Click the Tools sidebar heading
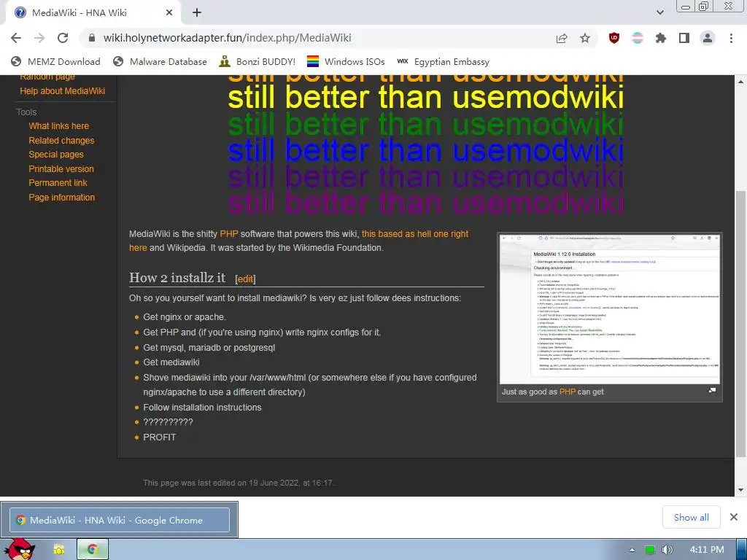The width and height of the screenshot is (747, 560). click(26, 112)
